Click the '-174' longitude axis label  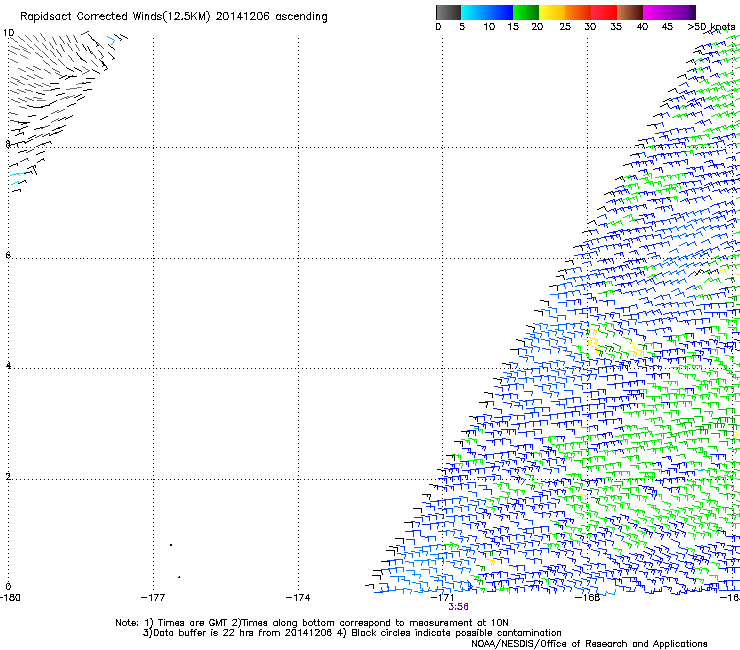click(x=298, y=598)
